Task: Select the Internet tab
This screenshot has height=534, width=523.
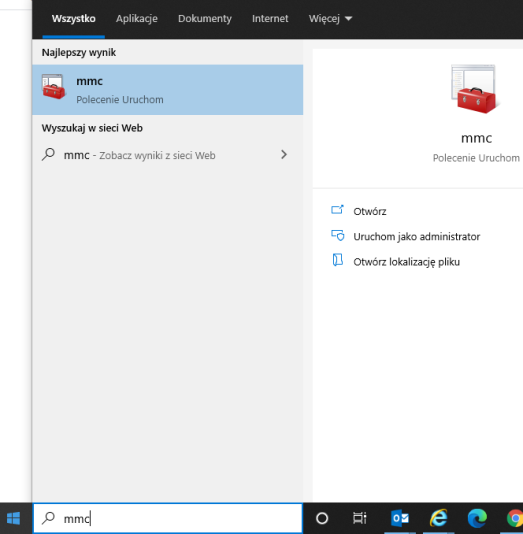Action: point(270,19)
